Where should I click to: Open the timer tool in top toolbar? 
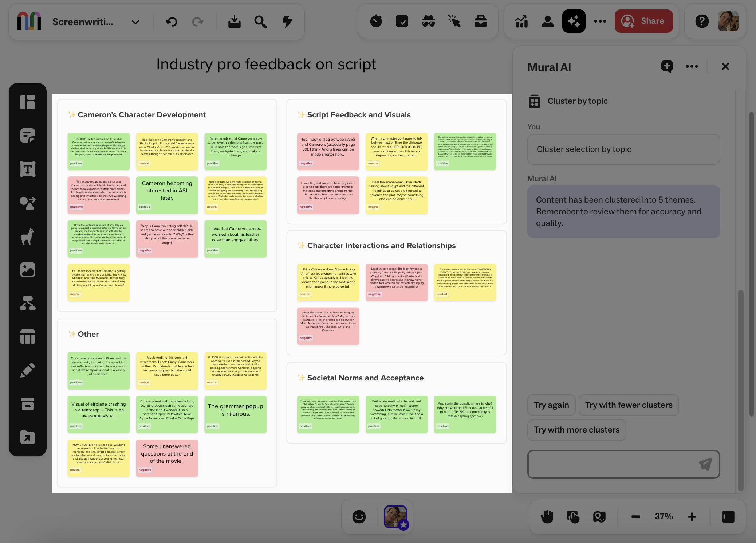(x=376, y=21)
